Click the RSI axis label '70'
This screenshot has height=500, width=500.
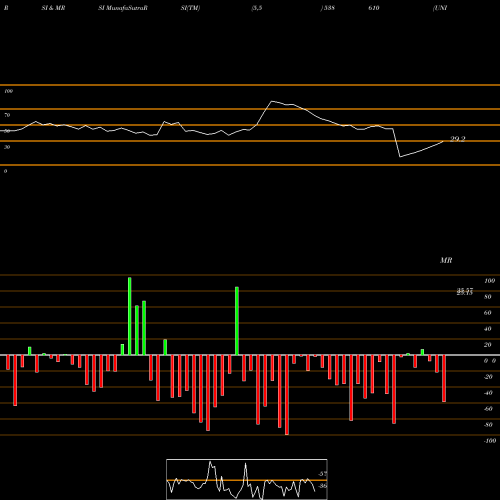[x=7, y=115]
